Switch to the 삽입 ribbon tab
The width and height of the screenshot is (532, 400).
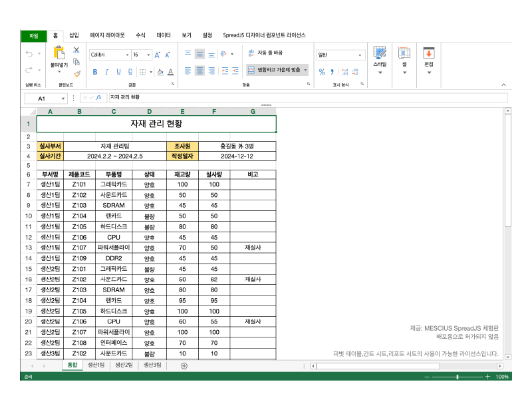click(74, 35)
